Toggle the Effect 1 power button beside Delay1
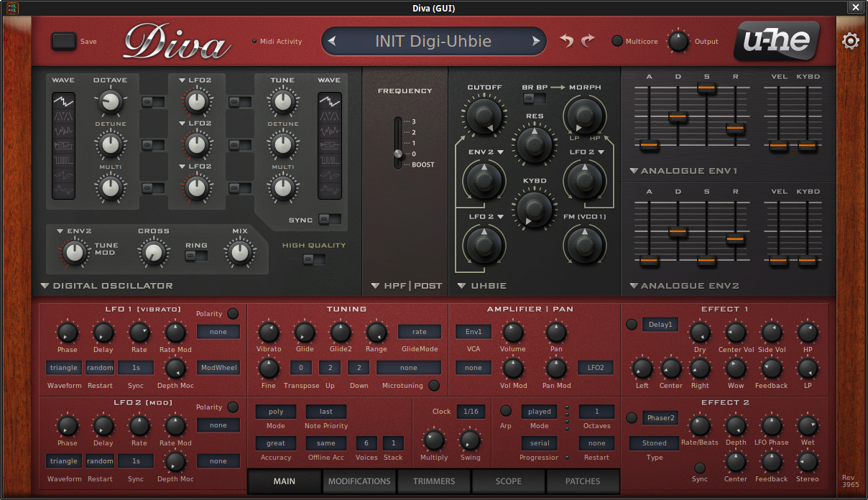This screenshot has height=500, width=868. point(632,324)
